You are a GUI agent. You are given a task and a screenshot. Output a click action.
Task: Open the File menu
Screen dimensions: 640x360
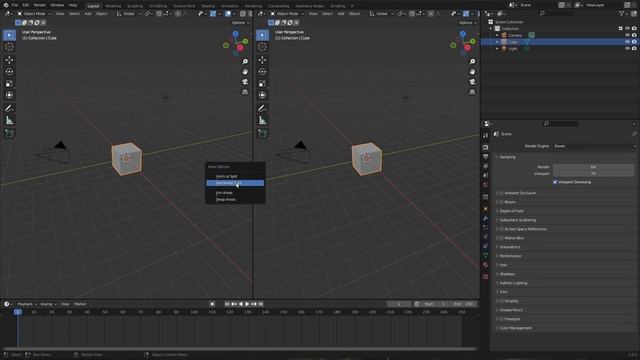(x=15, y=5)
